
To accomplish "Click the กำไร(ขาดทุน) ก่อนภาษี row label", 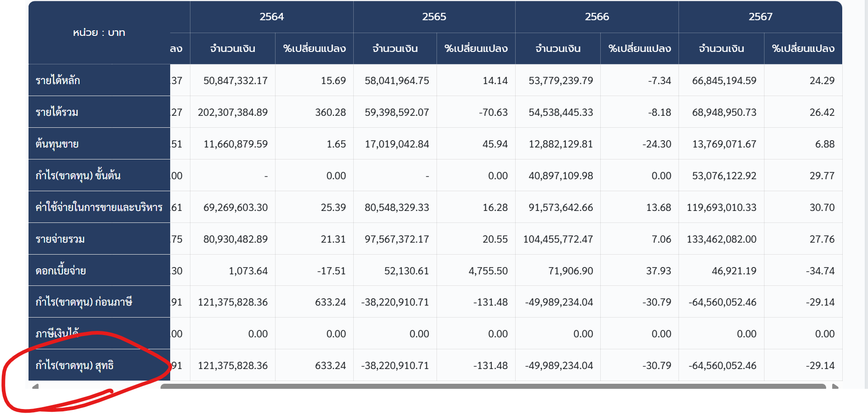I will pyautogui.click(x=84, y=302).
